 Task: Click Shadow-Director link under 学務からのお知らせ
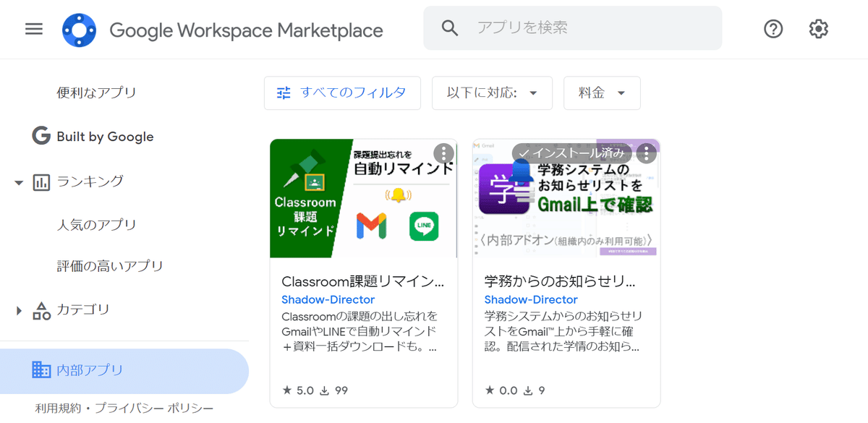click(x=530, y=299)
